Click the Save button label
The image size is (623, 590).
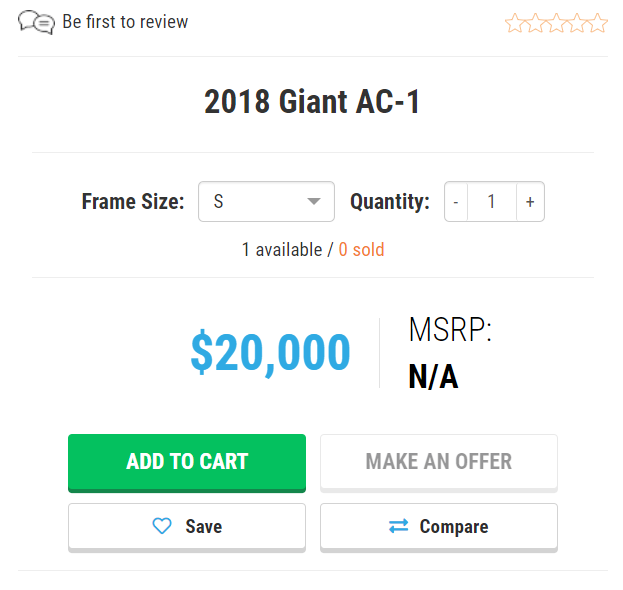click(x=203, y=526)
